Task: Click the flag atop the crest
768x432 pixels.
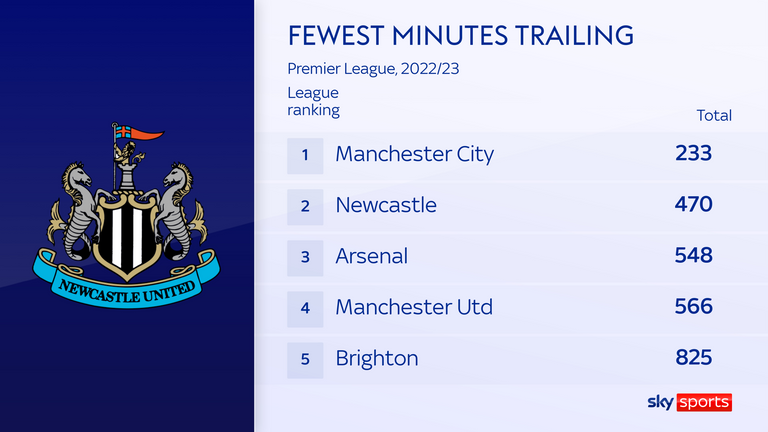Action: point(139,132)
